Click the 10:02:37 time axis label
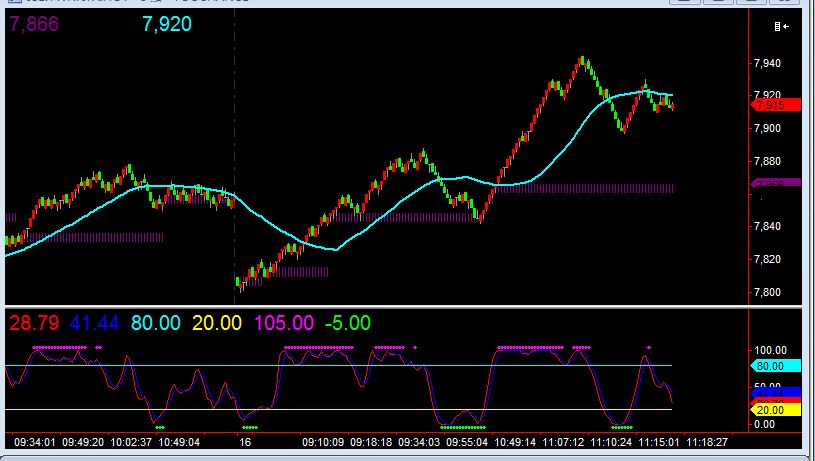 pos(131,442)
